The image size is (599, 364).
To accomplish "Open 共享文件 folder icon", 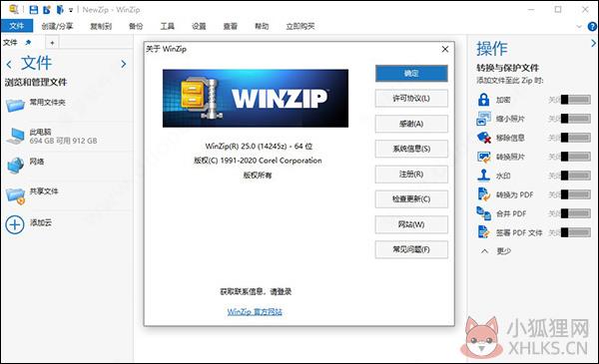I will [x=16, y=195].
